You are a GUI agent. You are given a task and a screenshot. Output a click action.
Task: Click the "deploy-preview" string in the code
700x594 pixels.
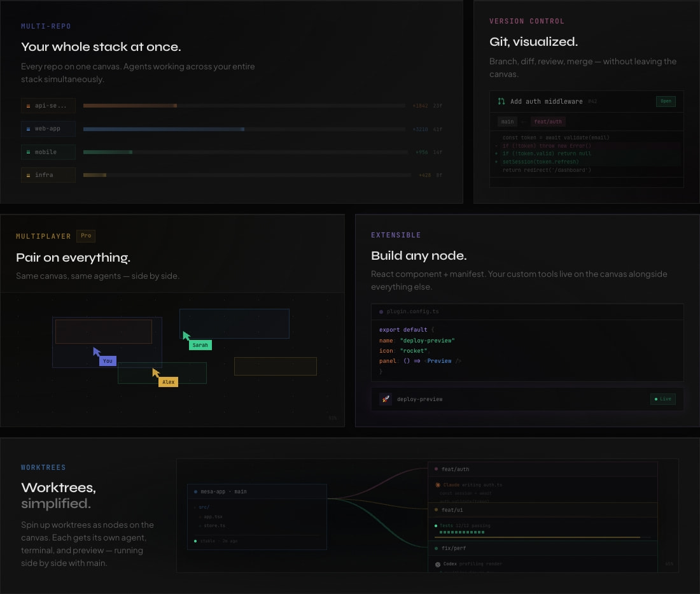(x=427, y=341)
